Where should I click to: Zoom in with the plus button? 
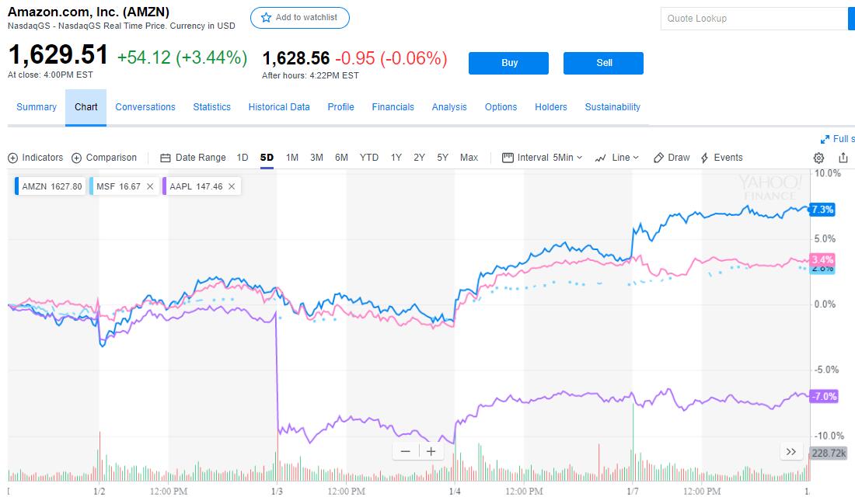click(x=431, y=451)
